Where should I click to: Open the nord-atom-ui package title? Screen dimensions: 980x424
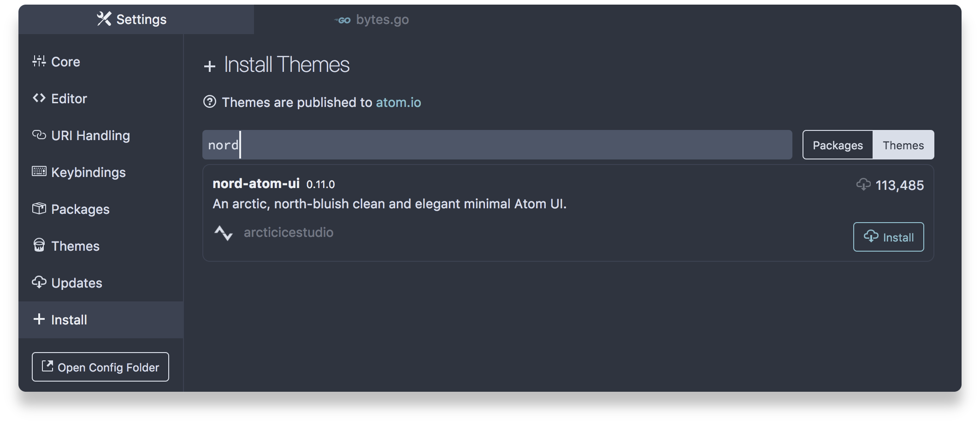(x=256, y=183)
